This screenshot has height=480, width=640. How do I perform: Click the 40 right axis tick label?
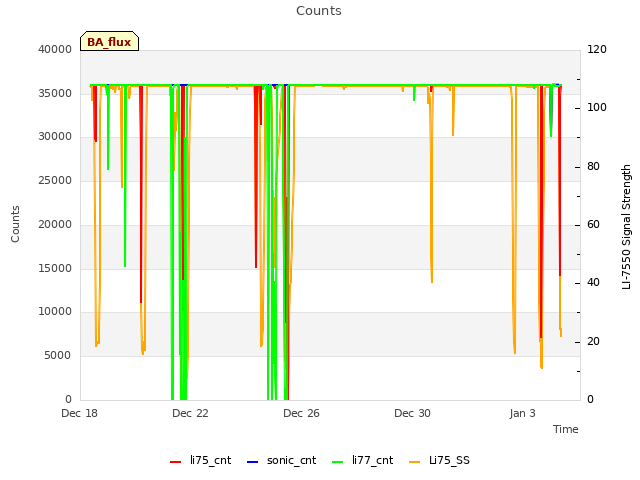click(x=593, y=282)
